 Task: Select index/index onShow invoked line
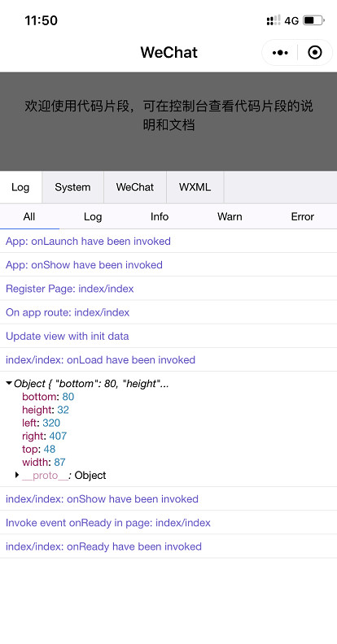click(168, 499)
